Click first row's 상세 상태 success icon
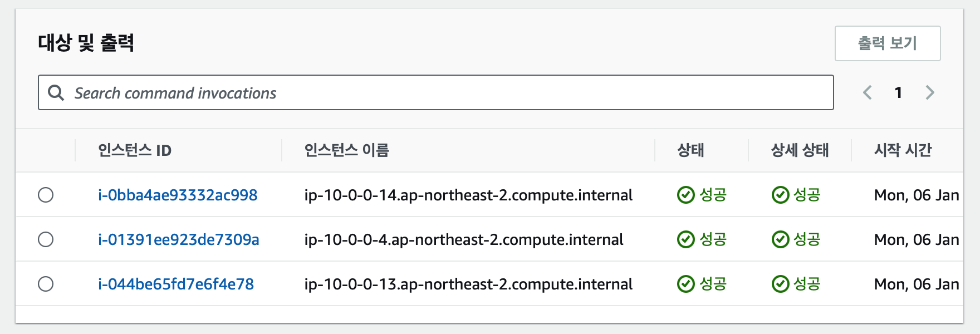Viewport: 980px width, 334px height. [x=780, y=195]
